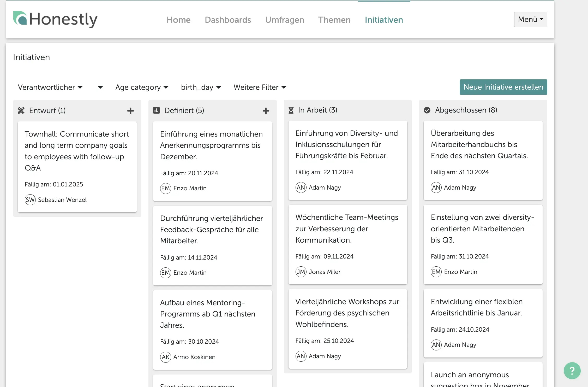
Task: Select the Themen navigation tab
Action: [334, 20]
